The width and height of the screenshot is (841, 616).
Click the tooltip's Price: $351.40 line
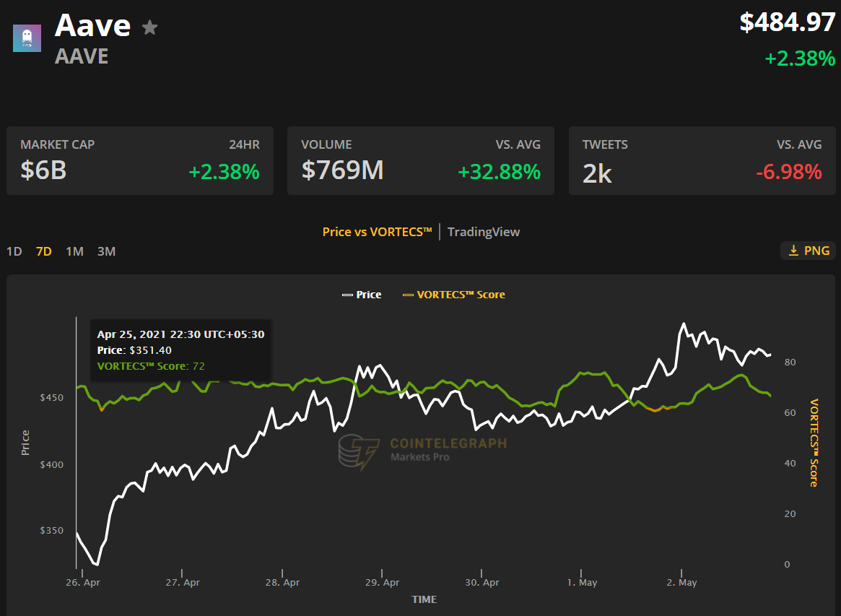[x=134, y=350]
